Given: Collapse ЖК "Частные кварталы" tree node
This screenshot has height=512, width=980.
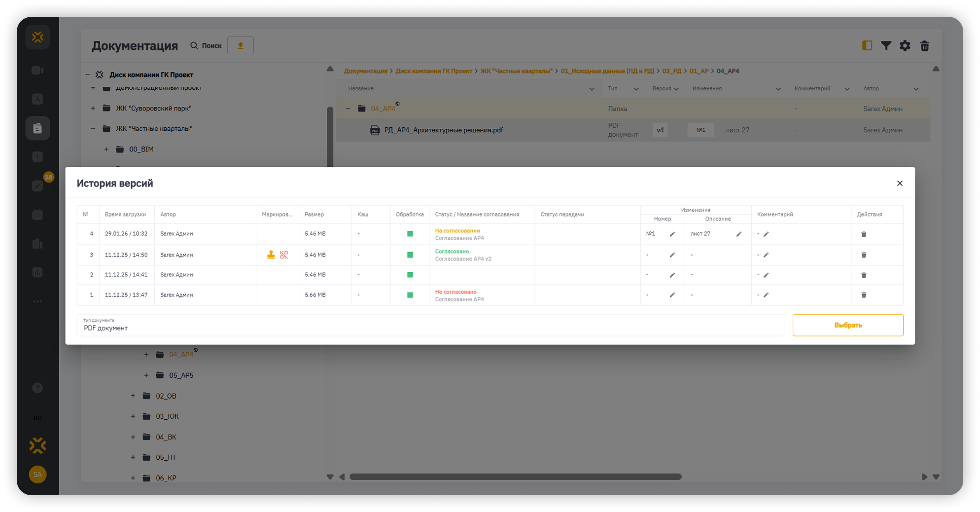Looking at the screenshot, I should click(x=93, y=129).
